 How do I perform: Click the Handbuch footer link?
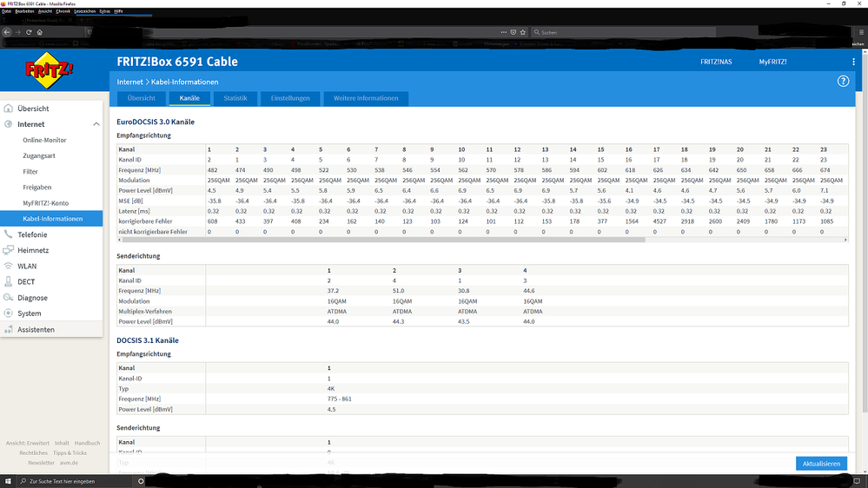[88, 443]
